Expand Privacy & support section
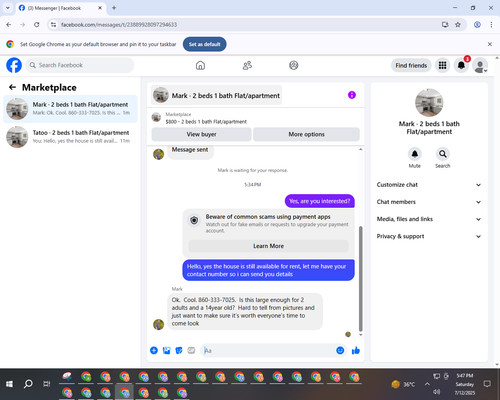This screenshot has height=400, width=500. [429, 236]
